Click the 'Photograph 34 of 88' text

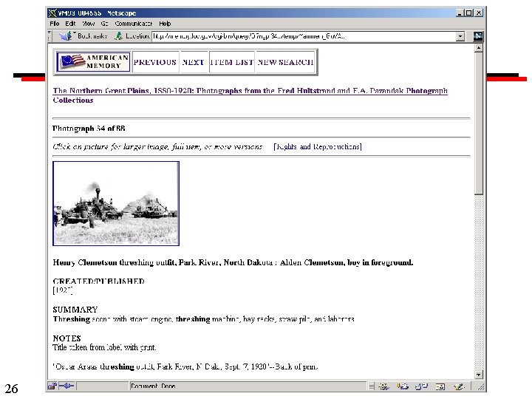point(89,129)
